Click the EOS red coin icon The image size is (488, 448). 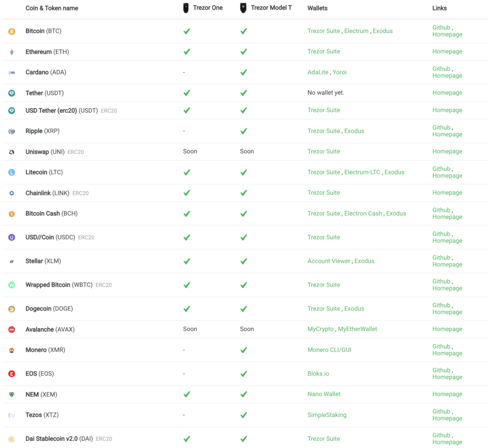[11, 374]
